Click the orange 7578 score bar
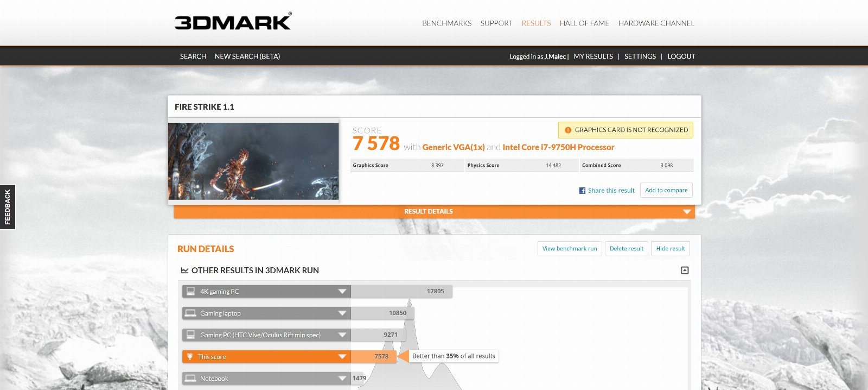868x390 pixels. tap(374, 357)
